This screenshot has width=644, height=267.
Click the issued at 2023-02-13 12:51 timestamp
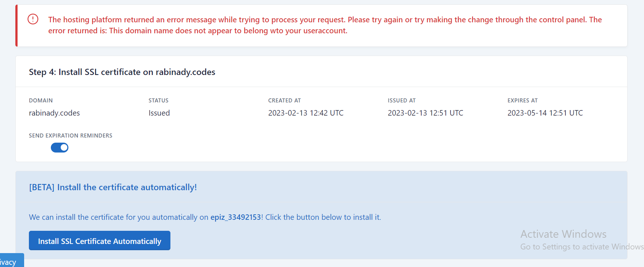pos(425,113)
